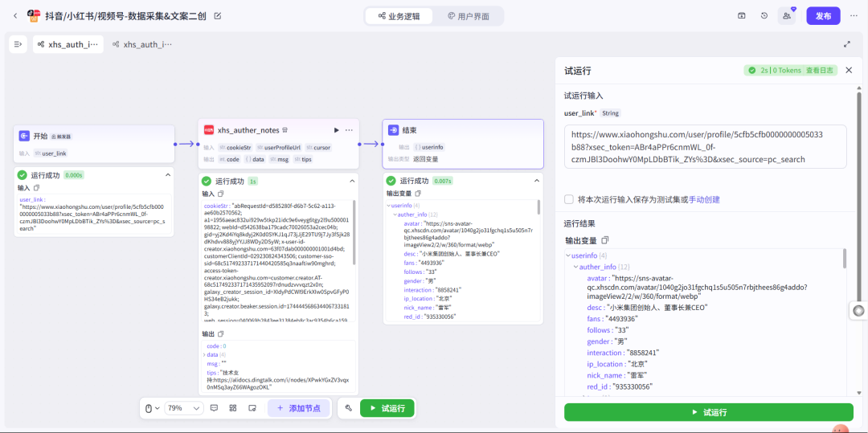The image size is (868, 433).
Task: Click the floating assistant button on right edge
Action: pyautogui.click(x=858, y=311)
